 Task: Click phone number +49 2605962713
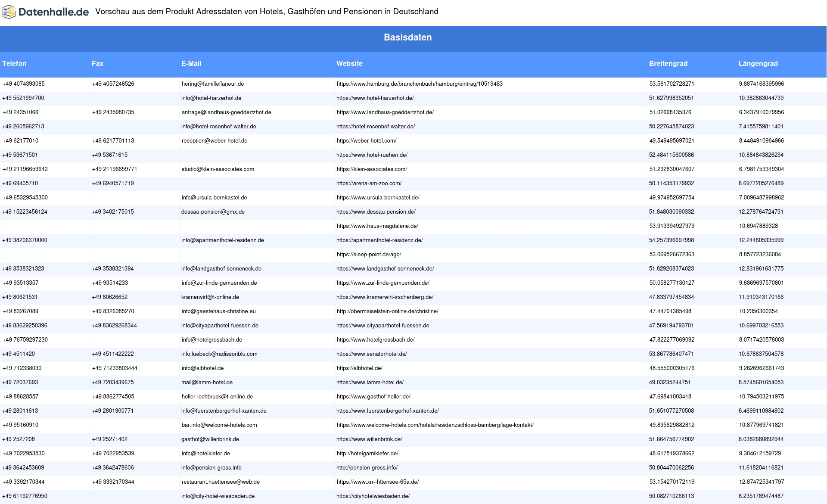[x=23, y=127]
